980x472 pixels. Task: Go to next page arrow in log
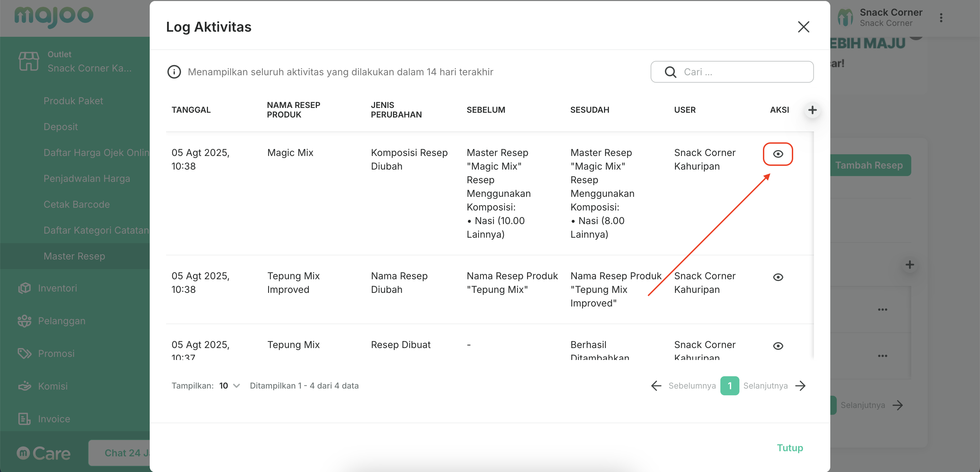click(x=800, y=386)
